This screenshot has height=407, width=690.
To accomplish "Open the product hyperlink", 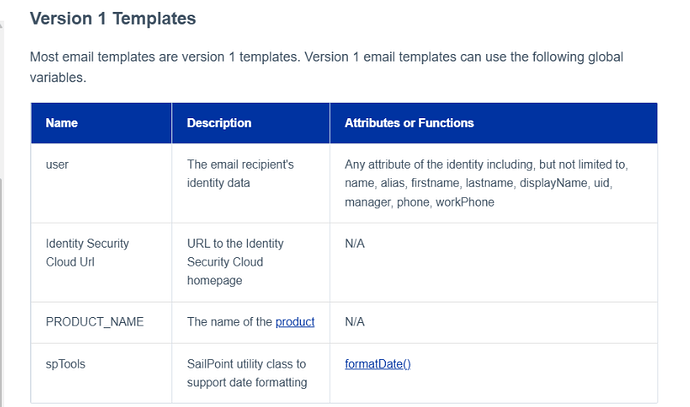I will (295, 322).
